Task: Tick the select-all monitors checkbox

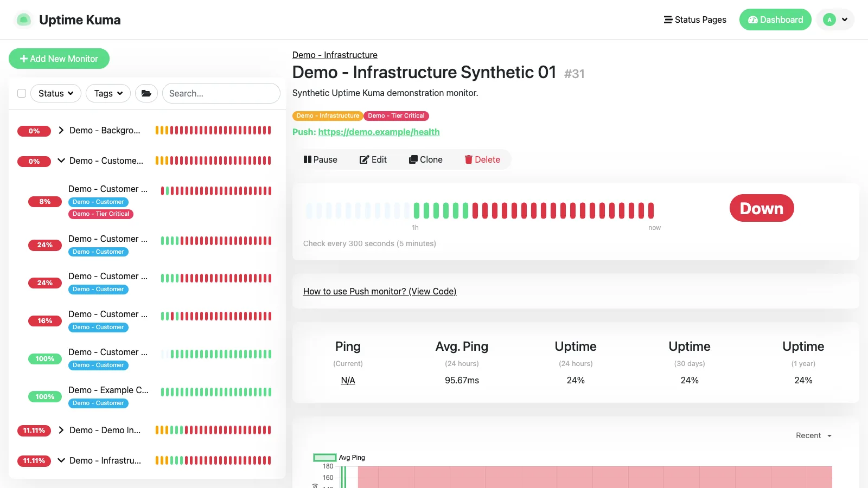Action: [22, 93]
